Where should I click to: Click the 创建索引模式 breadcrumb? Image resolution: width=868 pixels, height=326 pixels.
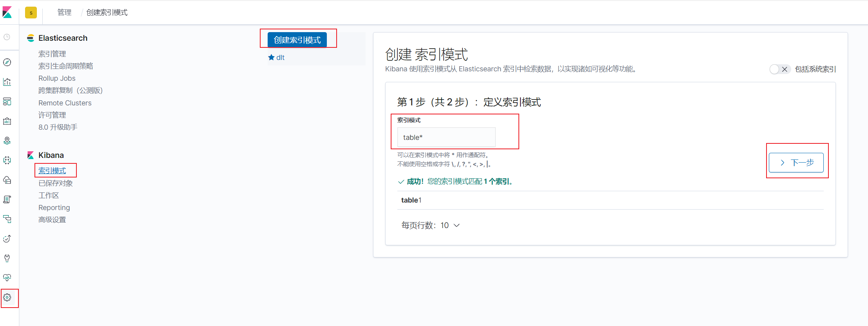pyautogui.click(x=107, y=13)
